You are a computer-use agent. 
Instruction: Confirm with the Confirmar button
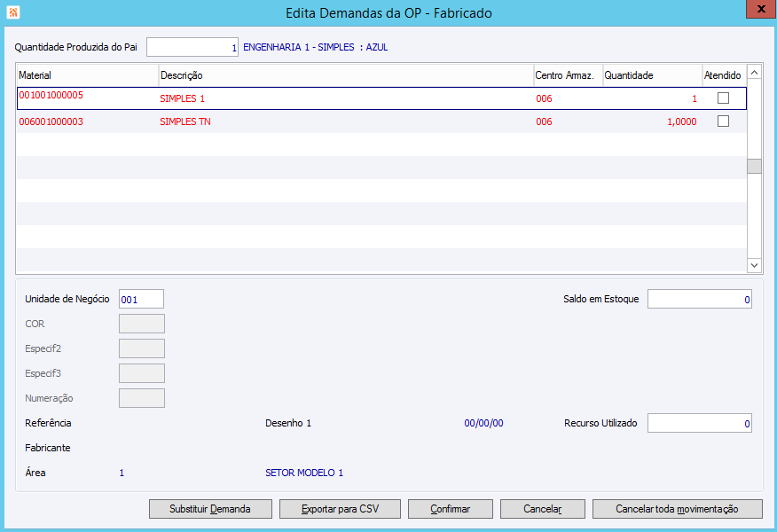[x=450, y=509]
